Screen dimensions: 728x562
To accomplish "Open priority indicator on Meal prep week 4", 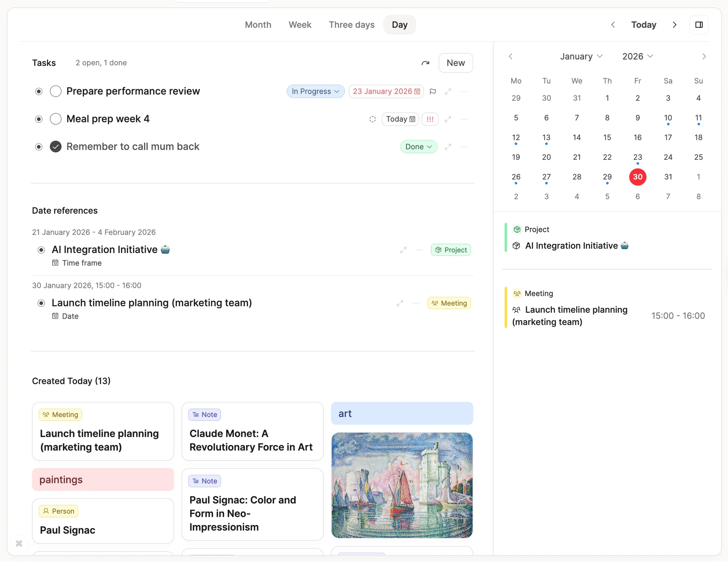I will click(x=430, y=119).
